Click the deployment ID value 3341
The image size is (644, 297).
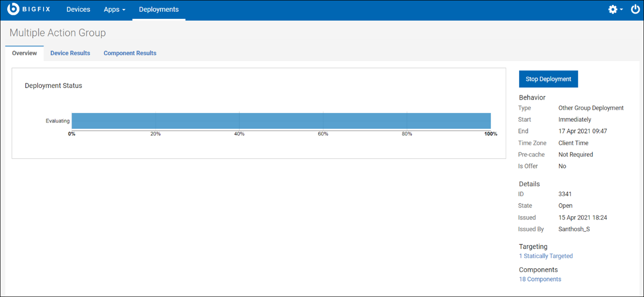[565, 194]
